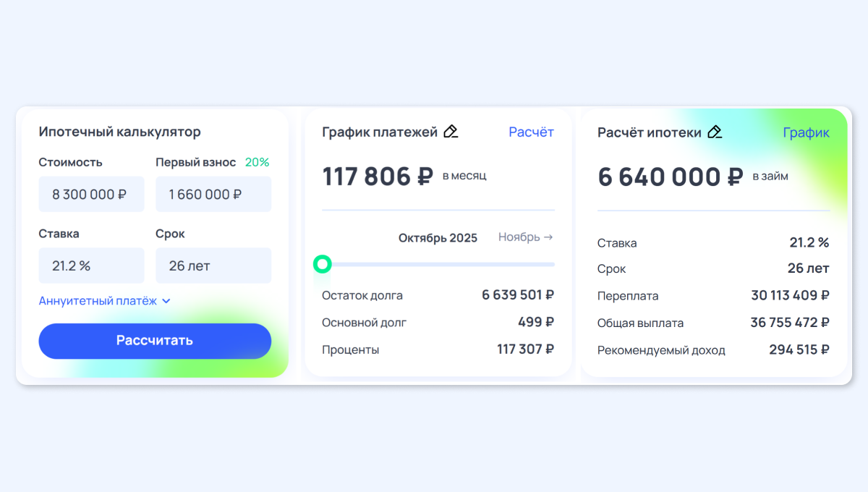868x492 pixels.
Task: Click the edit pencil beside Расчёт ипотеки
Action: (715, 132)
